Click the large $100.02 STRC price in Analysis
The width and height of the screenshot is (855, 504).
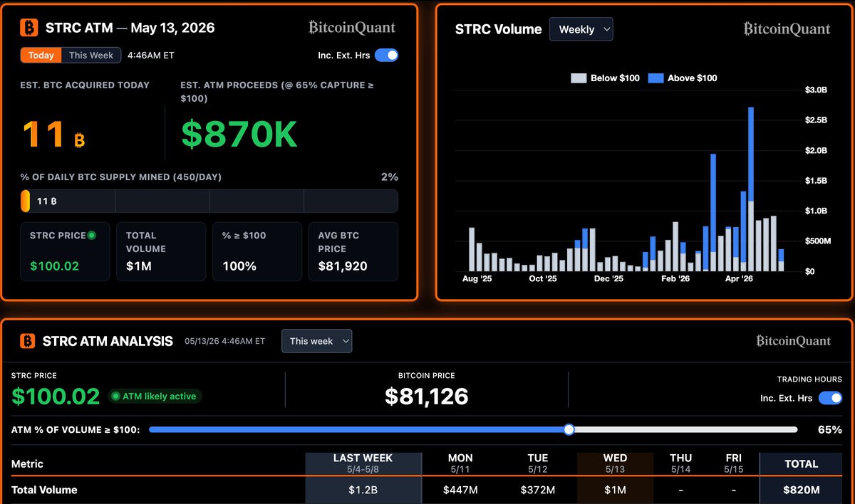point(56,396)
